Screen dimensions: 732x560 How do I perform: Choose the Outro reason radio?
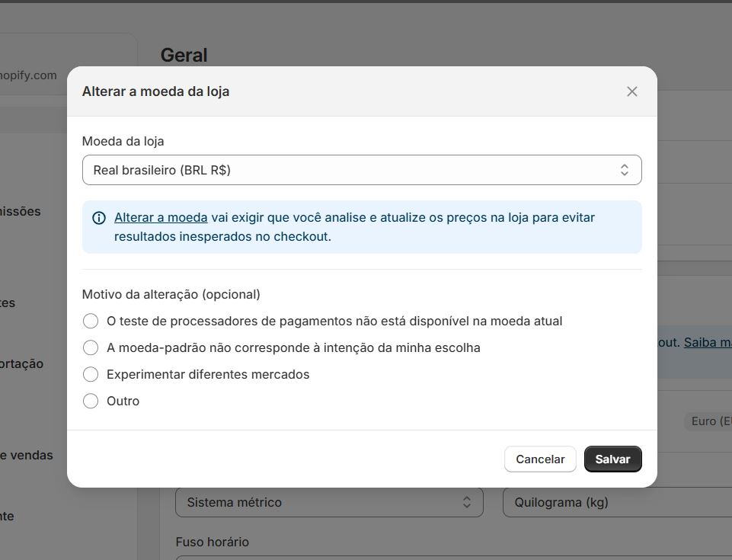(x=91, y=402)
